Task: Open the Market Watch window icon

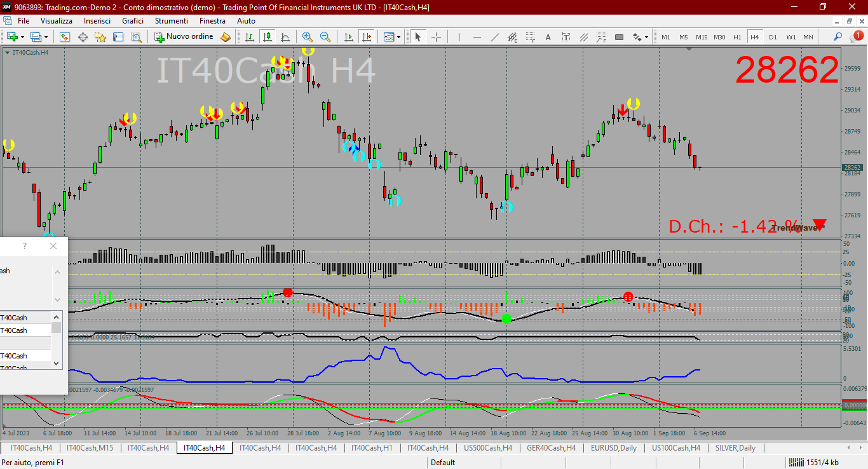Action: 64,37
